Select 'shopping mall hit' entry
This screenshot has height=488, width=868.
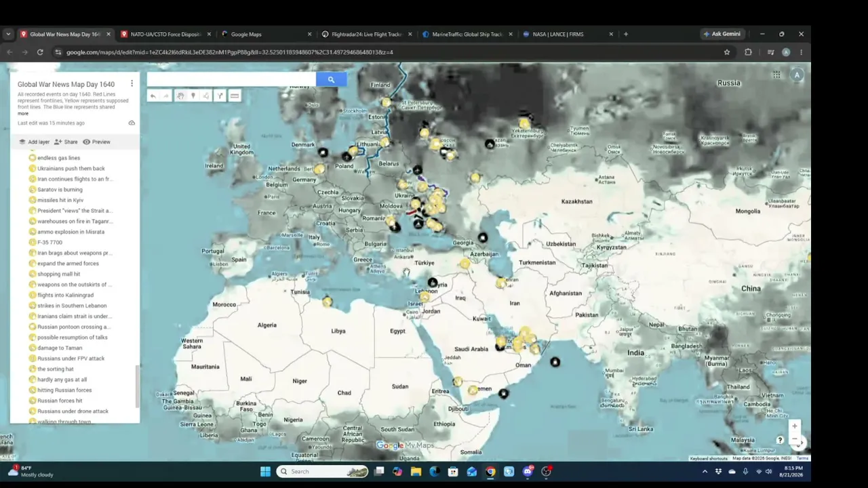[58, 274]
